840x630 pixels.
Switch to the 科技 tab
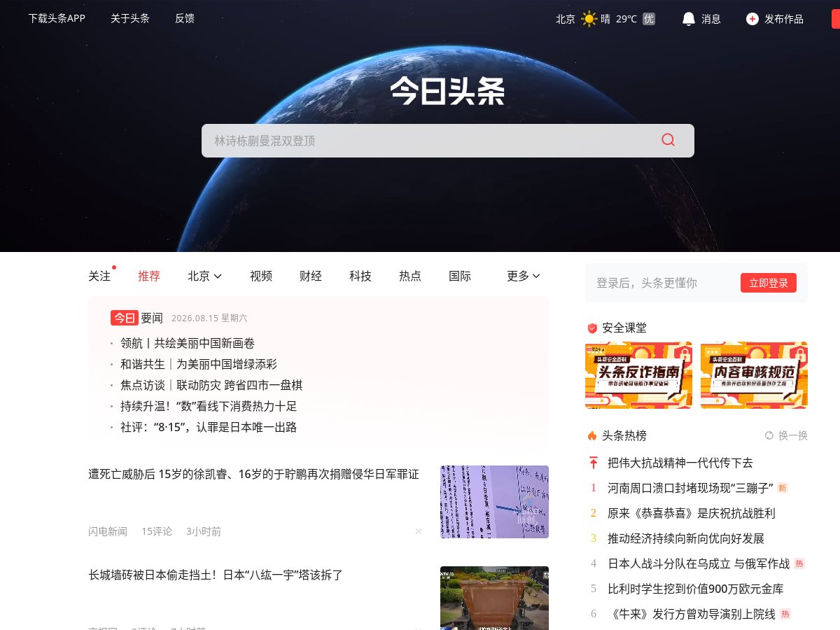coord(360,276)
